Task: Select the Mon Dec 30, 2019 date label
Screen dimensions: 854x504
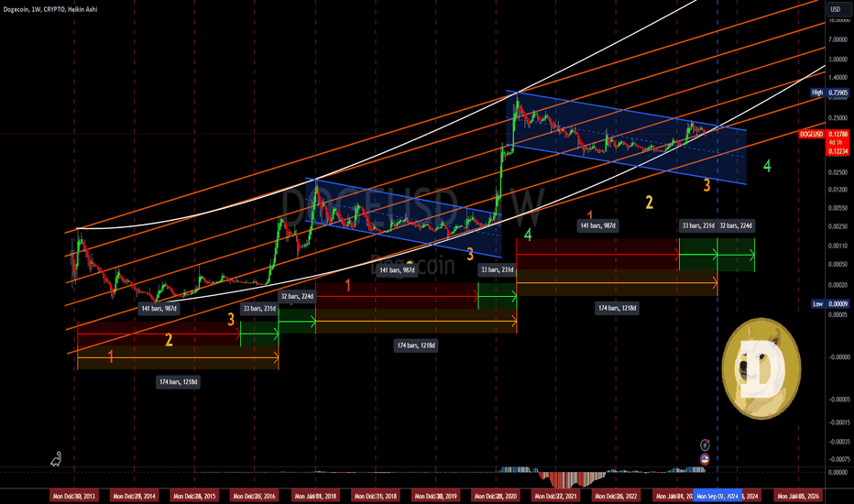Action: click(435, 496)
